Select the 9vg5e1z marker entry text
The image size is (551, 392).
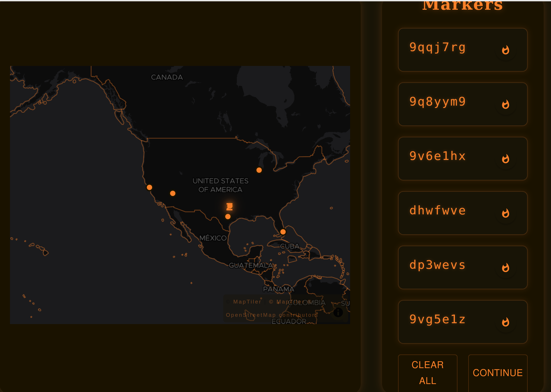pos(437,319)
